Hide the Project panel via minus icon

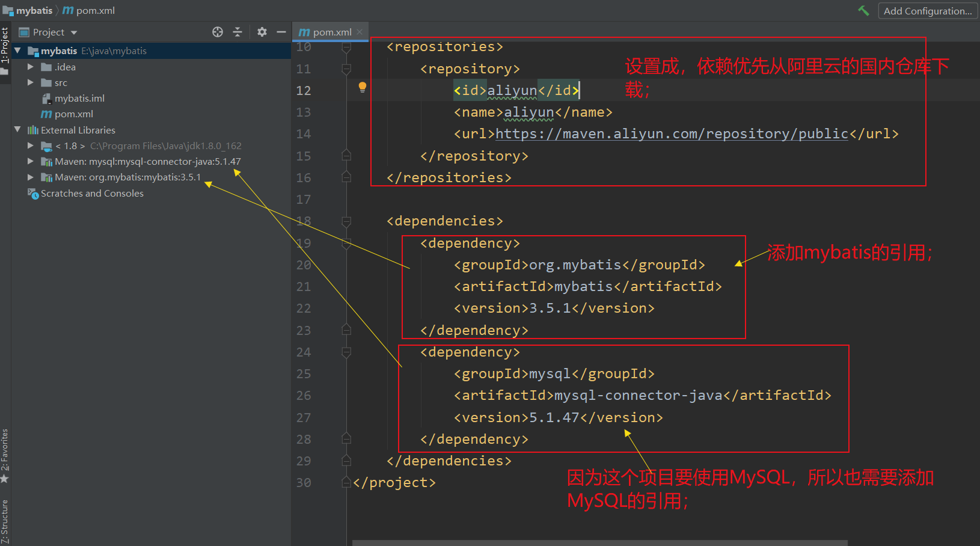tap(281, 32)
